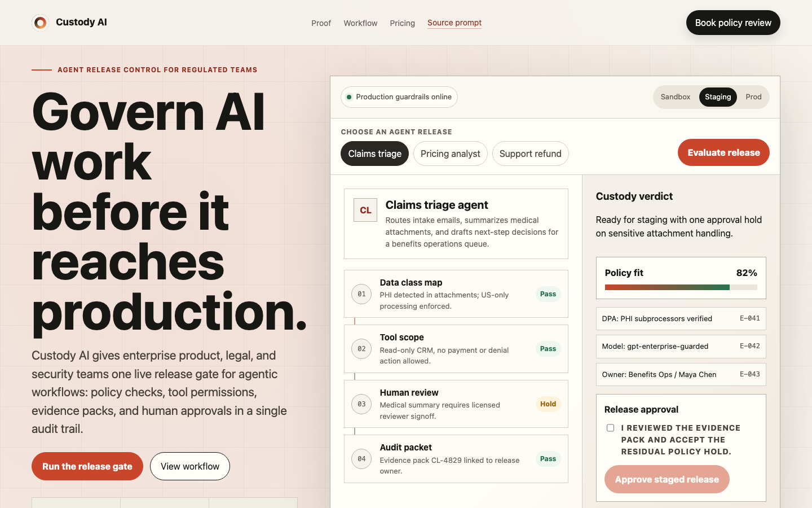Click CHOOSE AN AGENT RELEASE label
The width and height of the screenshot is (812, 508).
396,132
